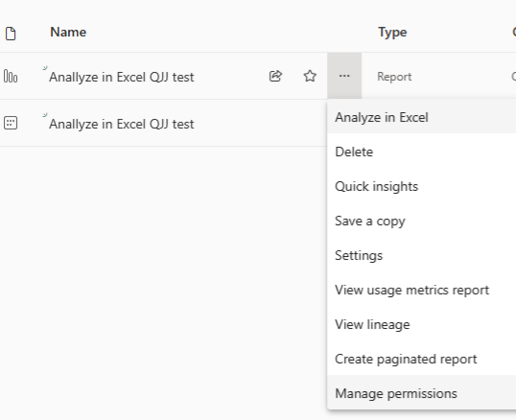Screen dimensions: 516x420
Task: Select View usage metrics report
Action: [422, 291]
